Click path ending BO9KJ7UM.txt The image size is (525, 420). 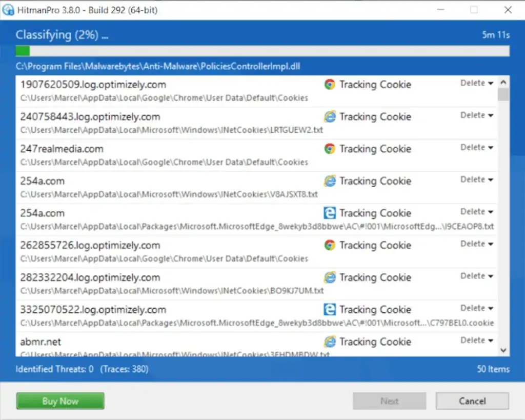(x=172, y=291)
